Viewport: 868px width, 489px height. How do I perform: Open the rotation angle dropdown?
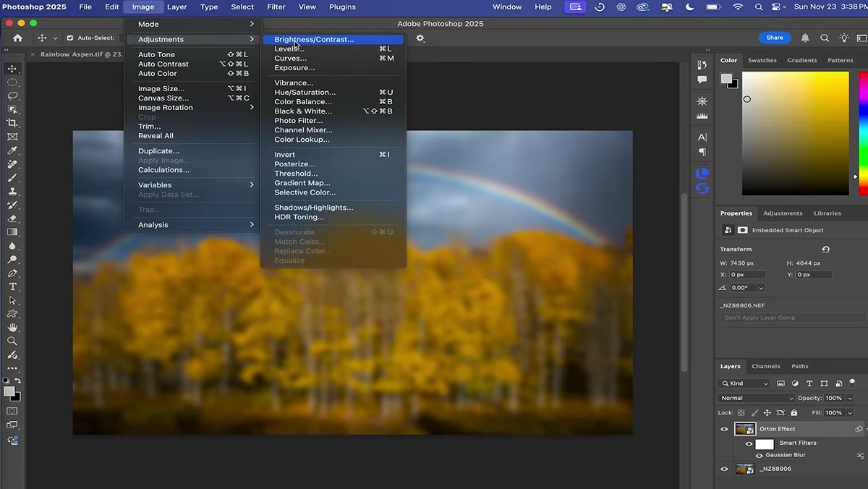click(x=761, y=288)
